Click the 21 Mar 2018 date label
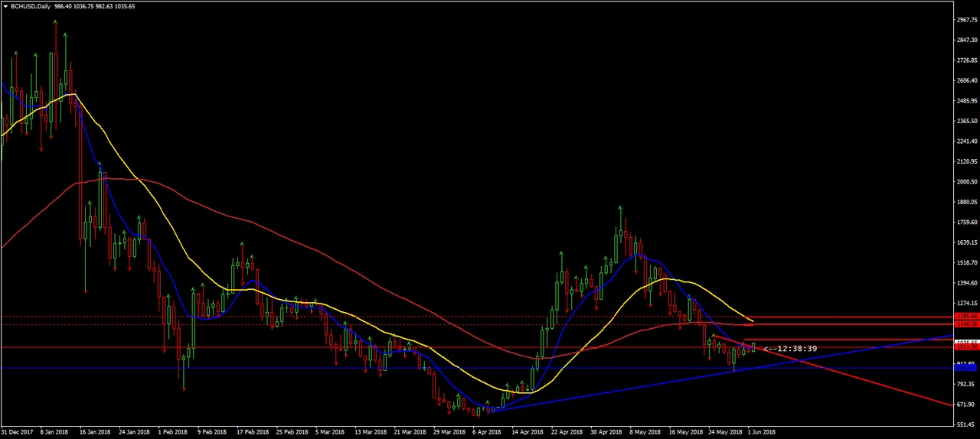980x439 pixels. point(410,432)
